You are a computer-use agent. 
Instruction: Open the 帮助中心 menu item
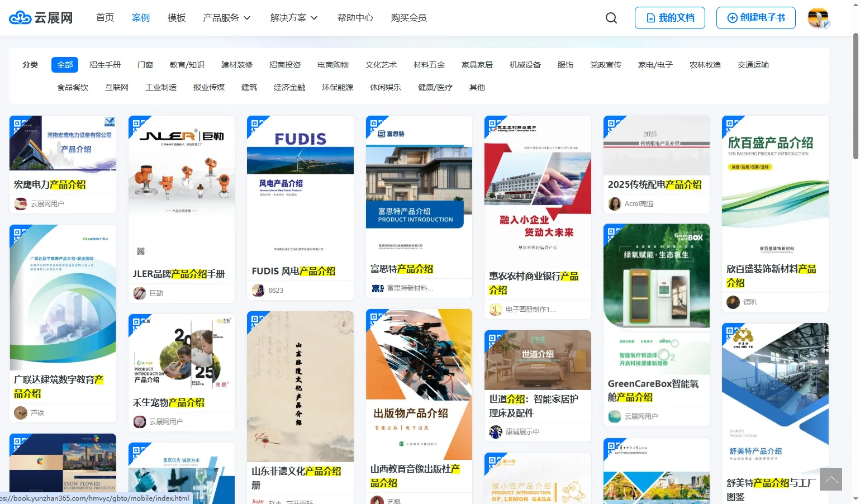[355, 18]
